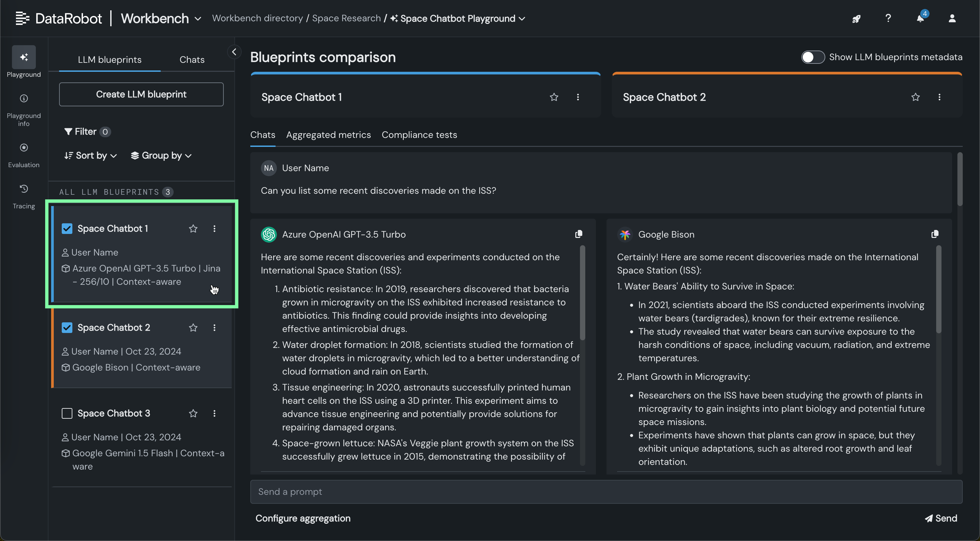Enable Show LLM blueprints metadata toggle
This screenshot has width=980, height=541.
pos(813,57)
